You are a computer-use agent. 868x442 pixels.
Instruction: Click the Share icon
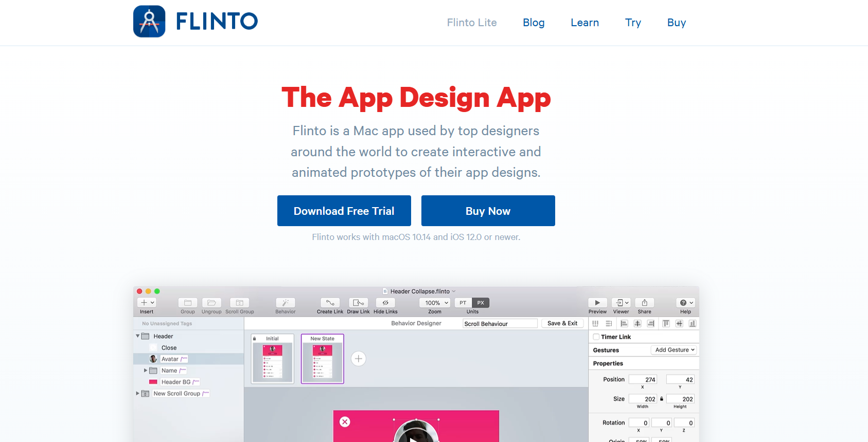coord(645,303)
